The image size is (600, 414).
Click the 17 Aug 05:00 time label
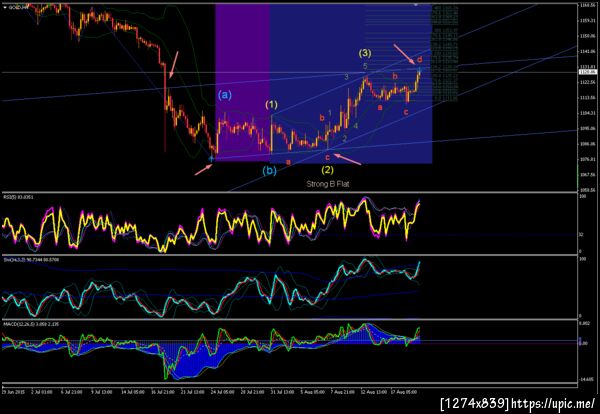(402, 392)
